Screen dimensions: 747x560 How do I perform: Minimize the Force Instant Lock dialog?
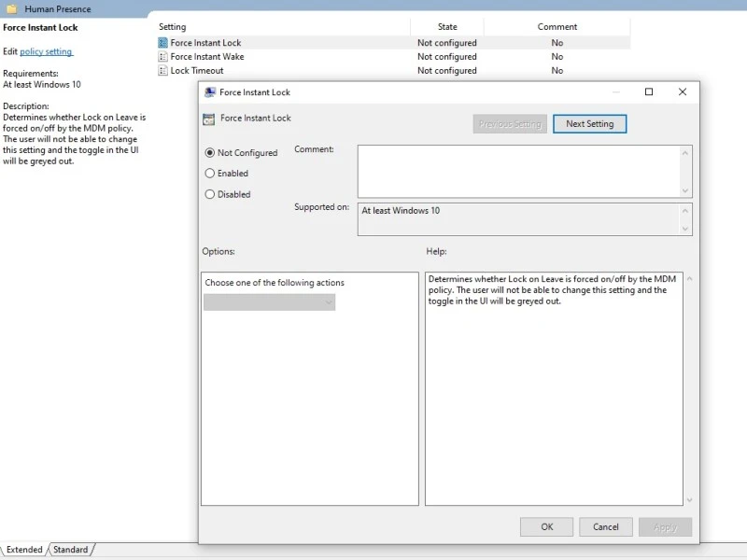(x=615, y=92)
